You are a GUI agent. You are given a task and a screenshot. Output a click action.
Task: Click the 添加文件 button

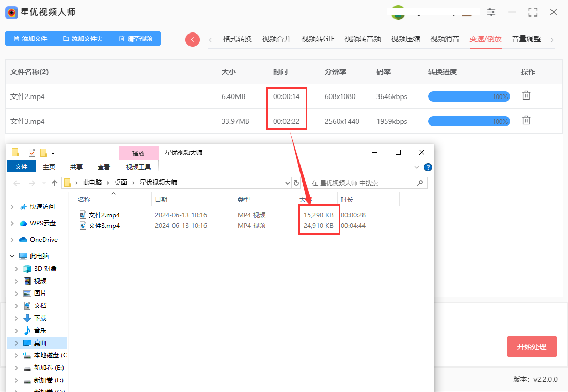click(30, 39)
